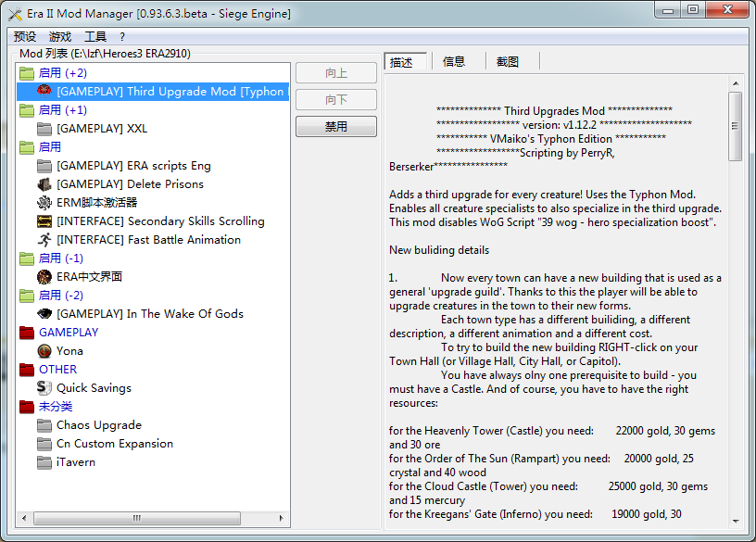Open the 游戏 menu
The width and height of the screenshot is (756, 542).
pos(60,37)
